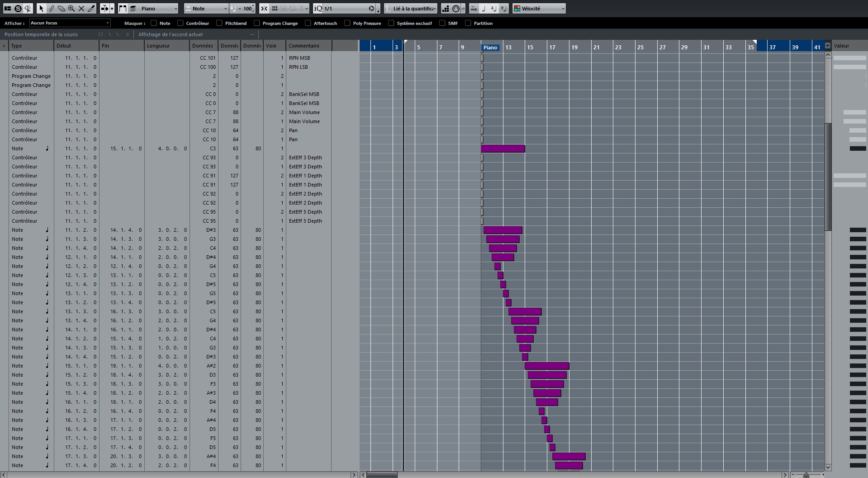Click the right locator marker near bar 35
868x478 pixels.
pos(754,42)
